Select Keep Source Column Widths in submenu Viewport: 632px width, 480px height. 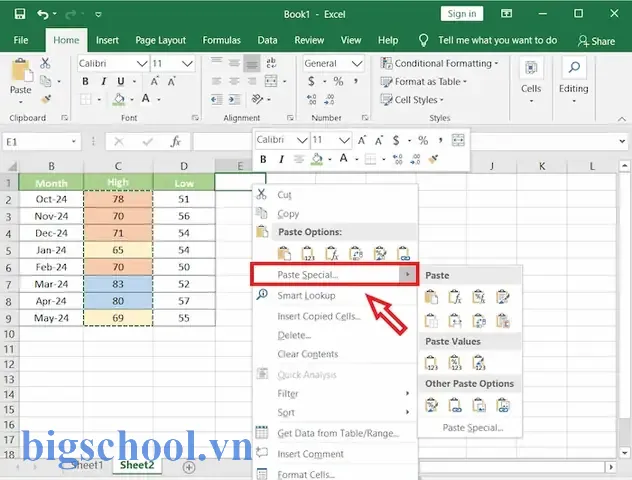pos(455,321)
